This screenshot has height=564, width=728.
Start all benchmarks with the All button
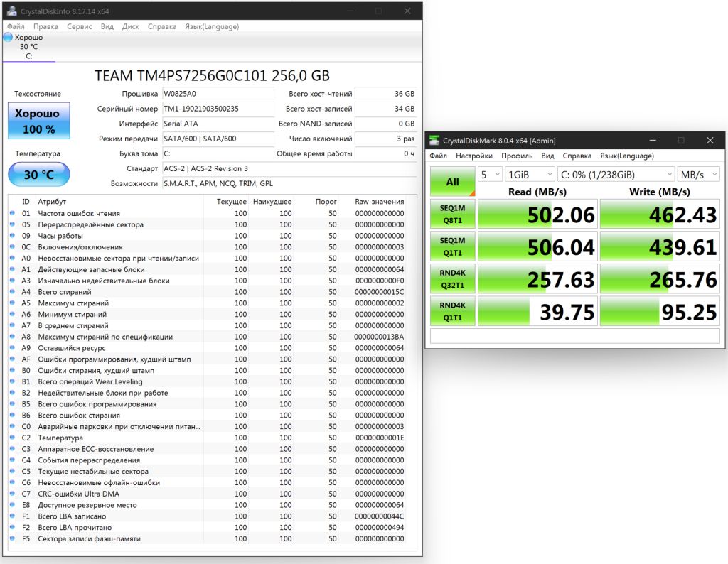click(x=453, y=181)
